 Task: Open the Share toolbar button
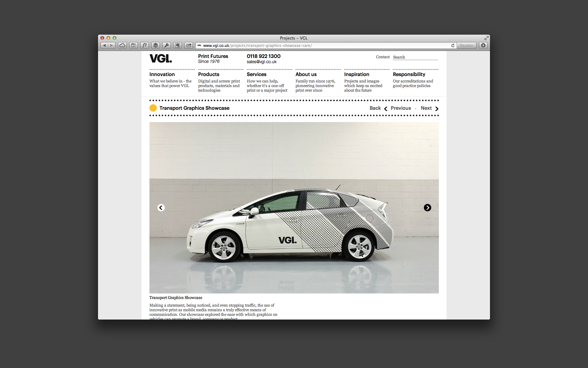tap(189, 45)
